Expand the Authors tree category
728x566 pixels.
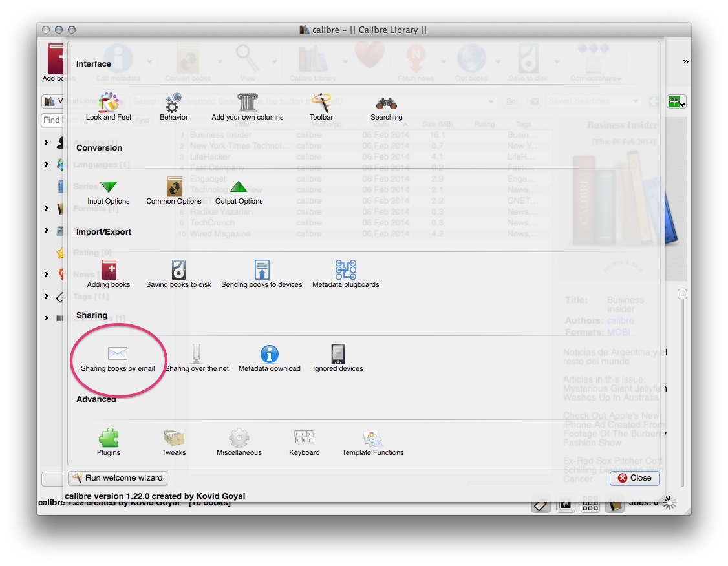point(47,142)
